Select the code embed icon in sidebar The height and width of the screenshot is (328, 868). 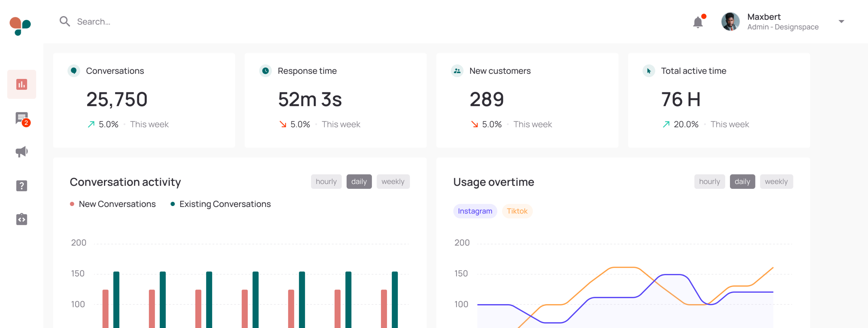pos(21,219)
